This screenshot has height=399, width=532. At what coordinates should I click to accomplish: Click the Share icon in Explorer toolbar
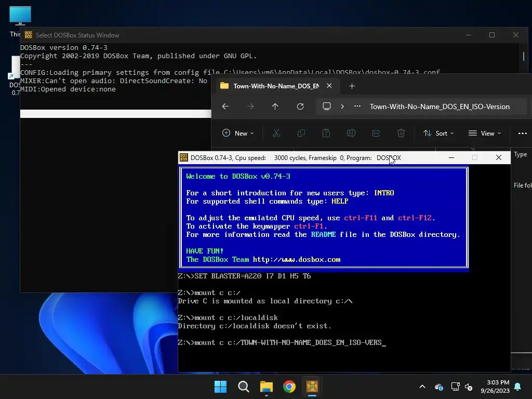point(376,134)
